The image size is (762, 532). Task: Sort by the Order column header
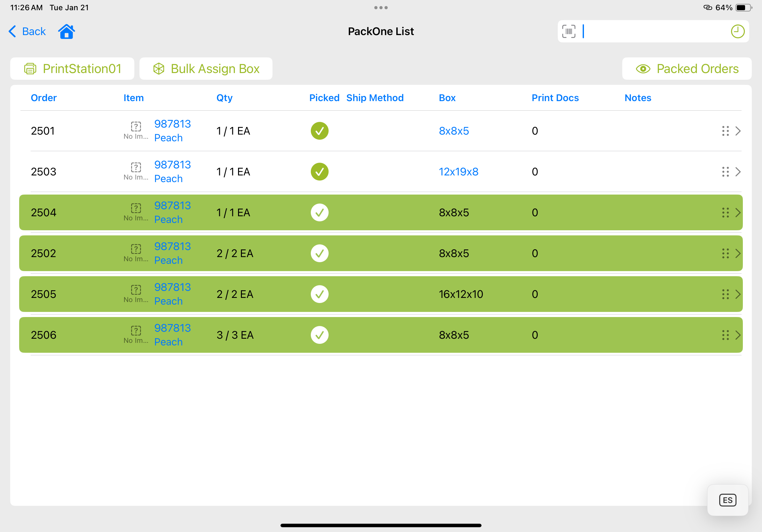tap(43, 98)
